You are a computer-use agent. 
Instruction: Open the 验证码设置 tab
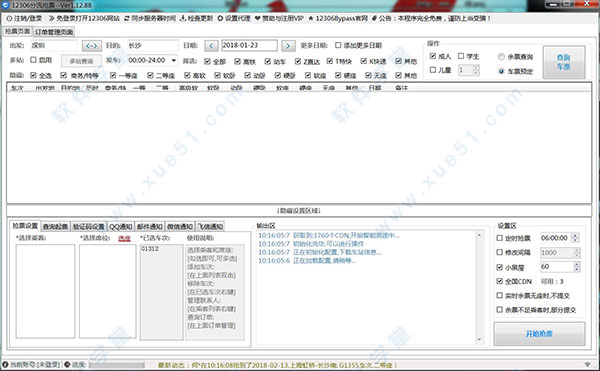pyautogui.click(x=89, y=227)
